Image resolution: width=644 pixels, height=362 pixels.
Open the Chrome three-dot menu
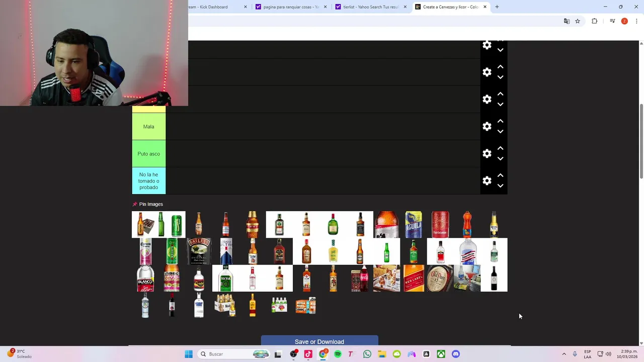pyautogui.click(x=636, y=21)
